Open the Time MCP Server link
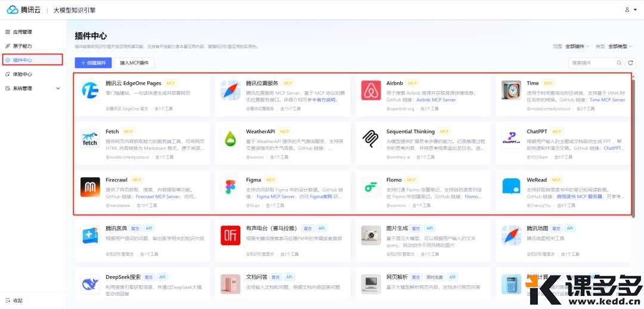The width and height of the screenshot is (644, 309). click(607, 100)
